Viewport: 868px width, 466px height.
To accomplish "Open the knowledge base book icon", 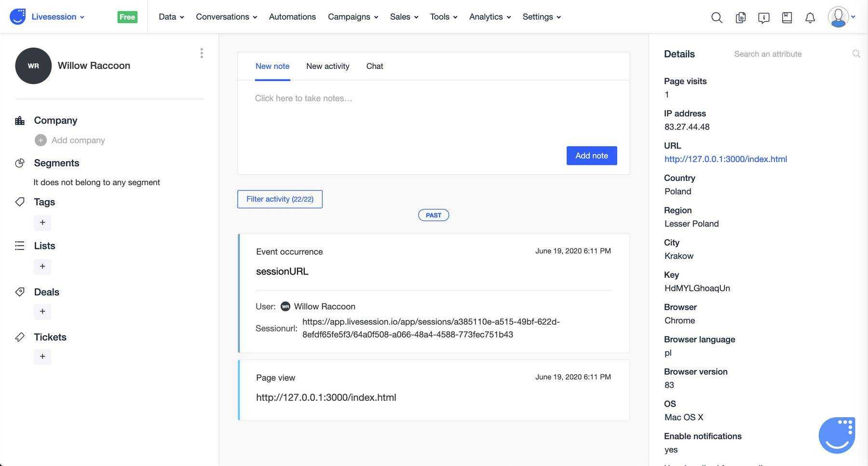I will (787, 18).
